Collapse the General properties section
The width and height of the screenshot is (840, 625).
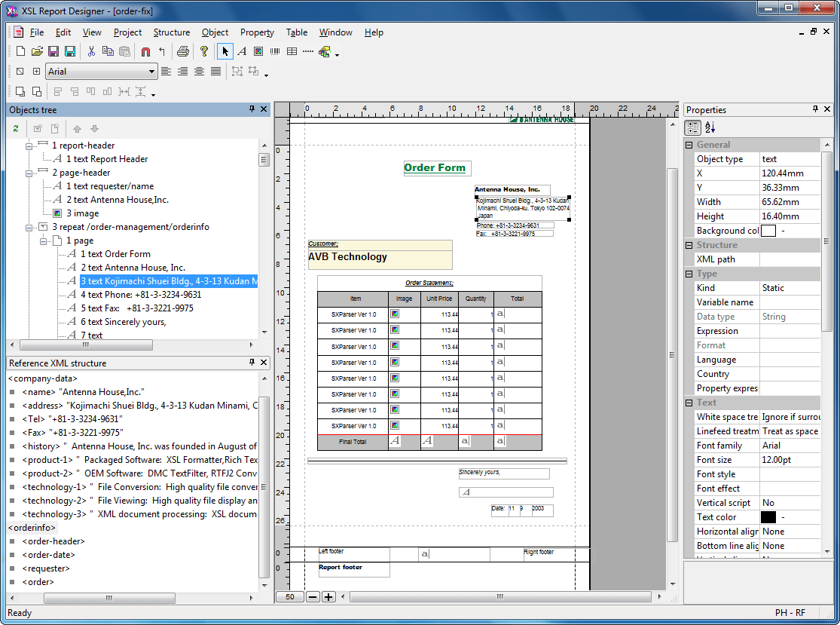(689, 145)
